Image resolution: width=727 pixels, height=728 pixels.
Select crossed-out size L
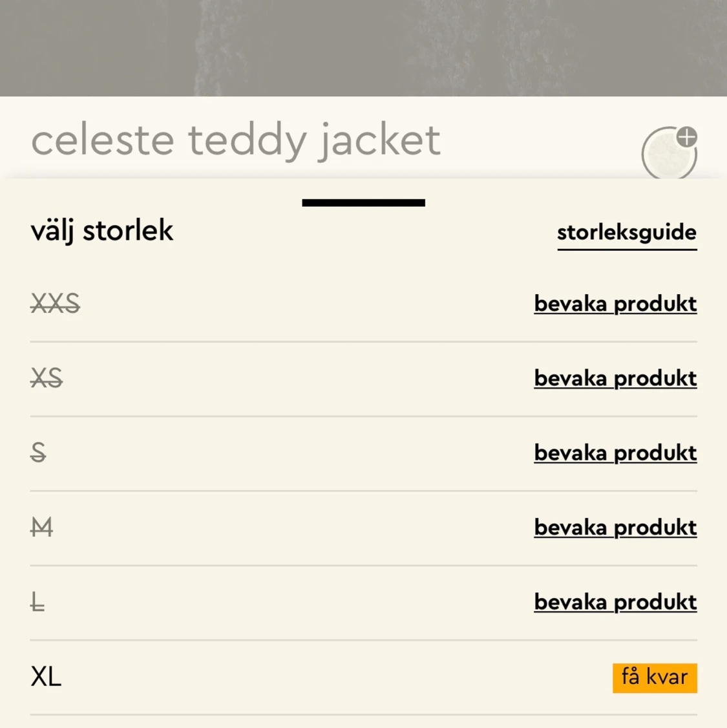tap(37, 602)
